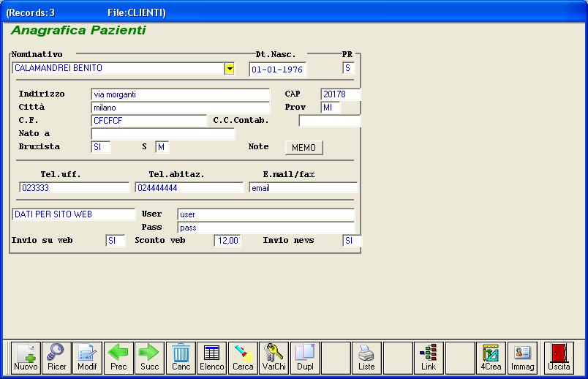Screen dimensions: 588x379
Task: Click the Invio news label
Action: coord(288,240)
